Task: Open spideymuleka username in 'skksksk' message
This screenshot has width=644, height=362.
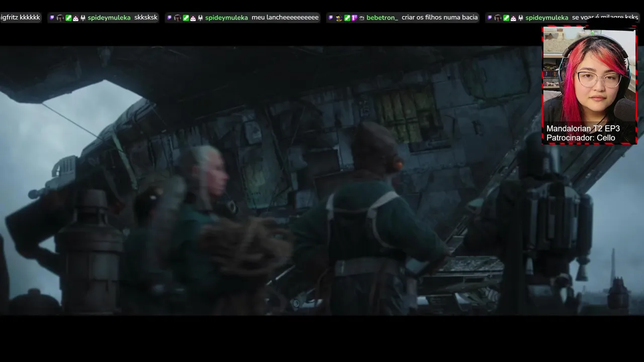Action: click(109, 18)
